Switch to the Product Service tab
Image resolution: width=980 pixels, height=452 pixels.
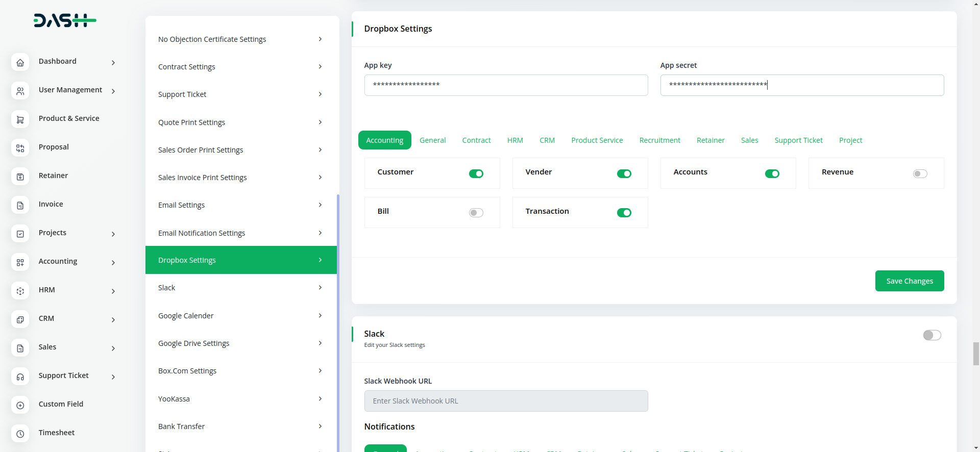[x=597, y=140]
